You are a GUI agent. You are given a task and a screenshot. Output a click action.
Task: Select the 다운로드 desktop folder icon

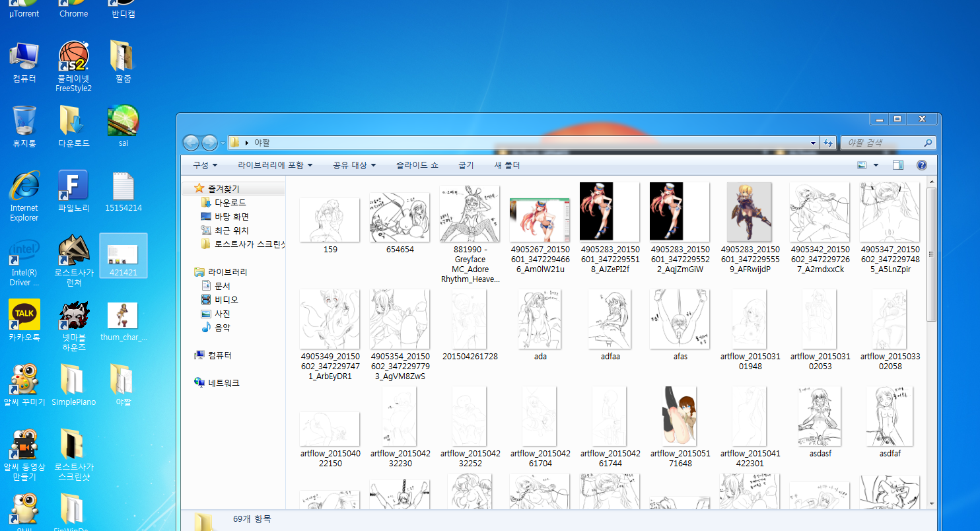(73, 127)
